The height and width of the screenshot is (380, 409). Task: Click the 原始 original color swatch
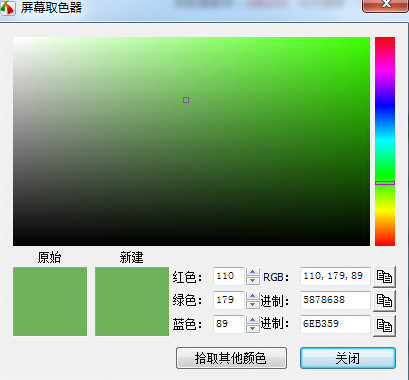coord(50,301)
